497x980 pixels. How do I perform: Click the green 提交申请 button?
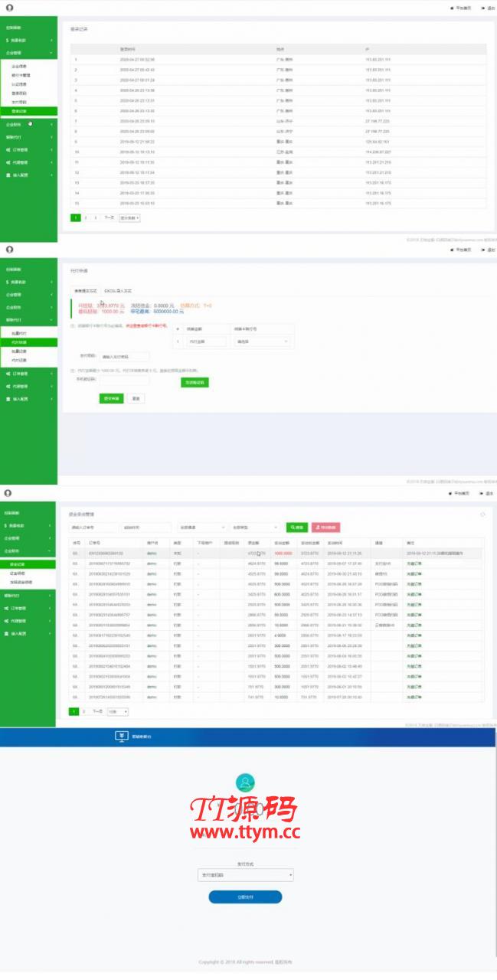111,398
